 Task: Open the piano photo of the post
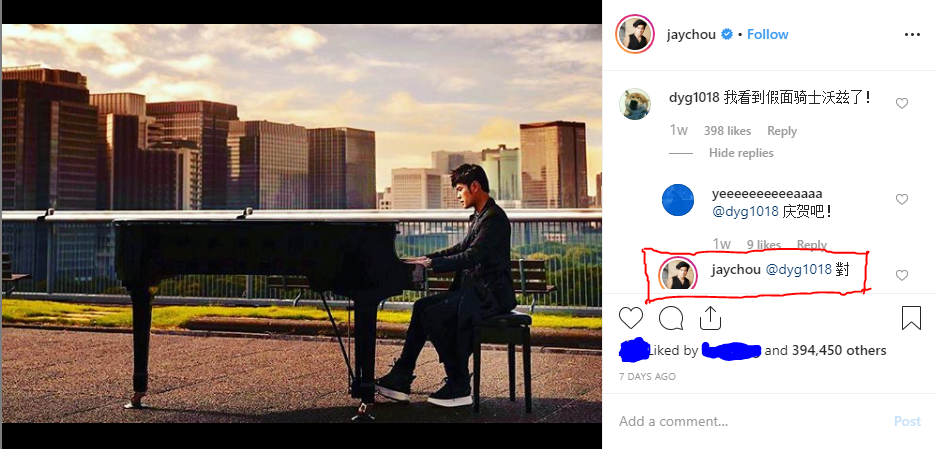pos(301,223)
